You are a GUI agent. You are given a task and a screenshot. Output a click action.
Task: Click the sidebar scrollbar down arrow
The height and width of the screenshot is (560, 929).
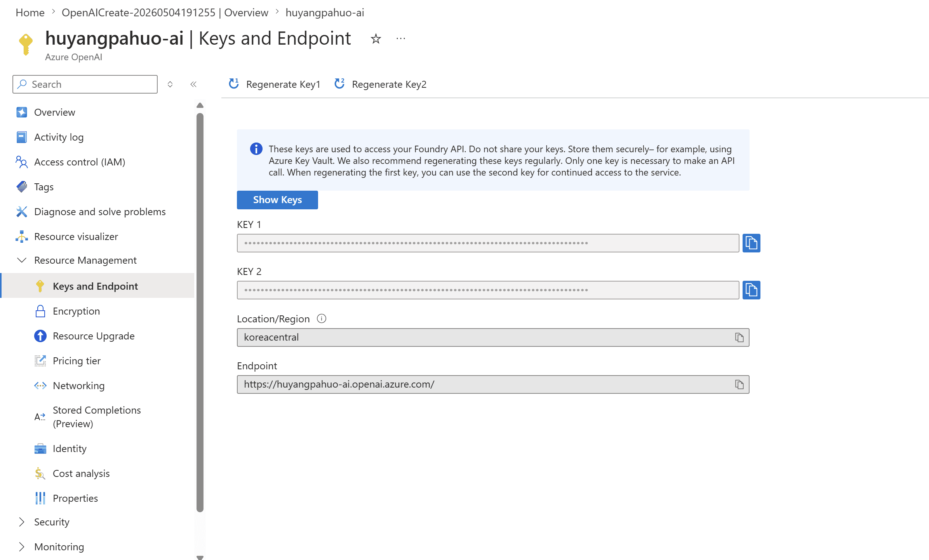tap(200, 557)
